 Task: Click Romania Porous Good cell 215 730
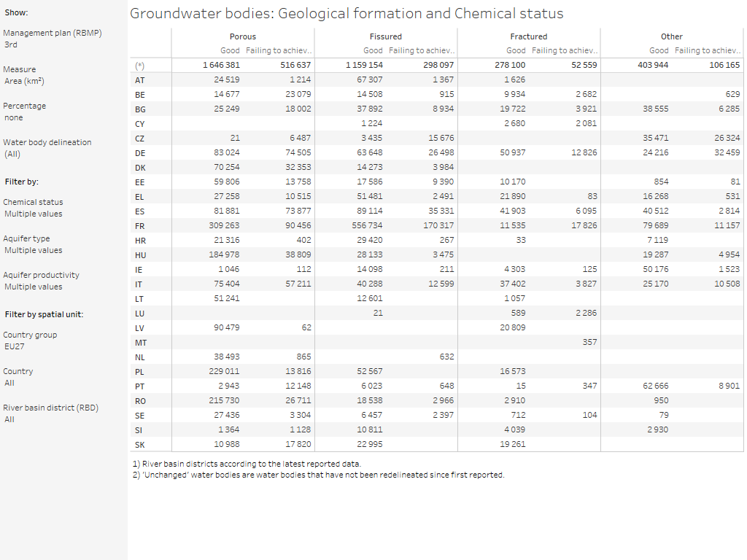coord(224,400)
